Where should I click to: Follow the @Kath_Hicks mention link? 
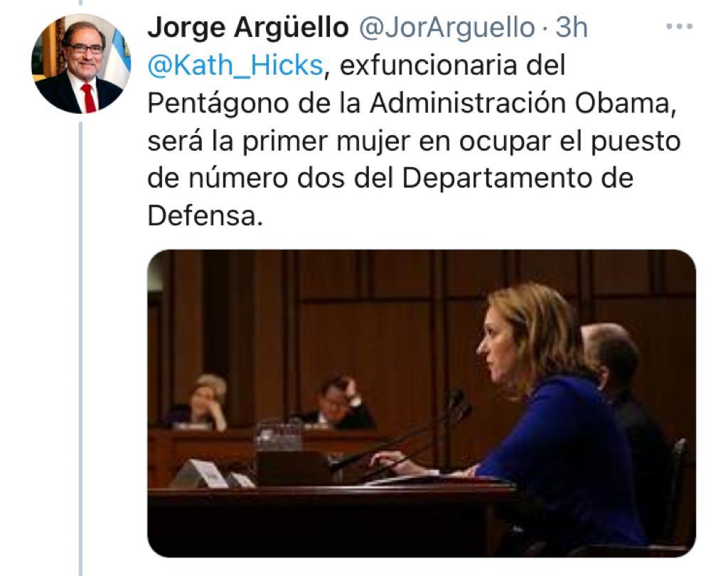pyautogui.click(x=235, y=65)
